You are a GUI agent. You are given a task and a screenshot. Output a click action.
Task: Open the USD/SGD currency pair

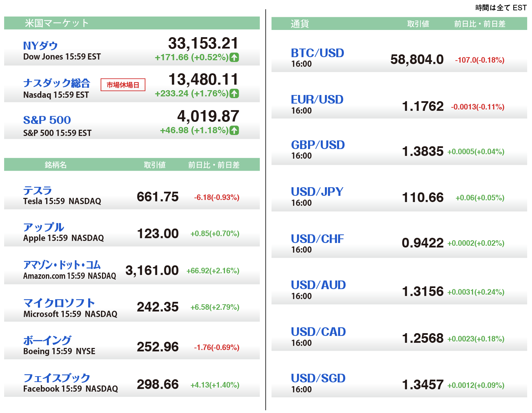click(x=318, y=378)
